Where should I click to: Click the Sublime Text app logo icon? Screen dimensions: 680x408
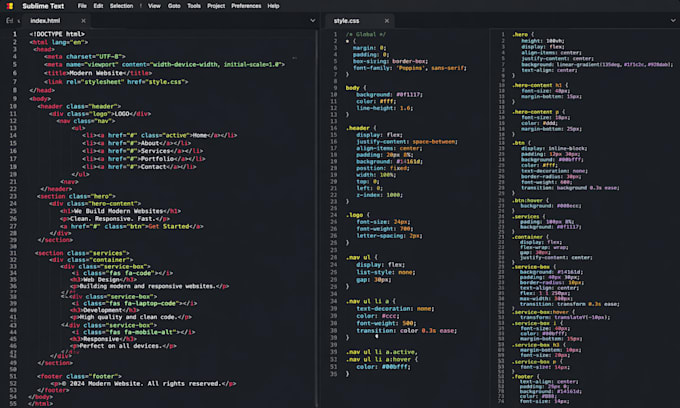(10, 6)
